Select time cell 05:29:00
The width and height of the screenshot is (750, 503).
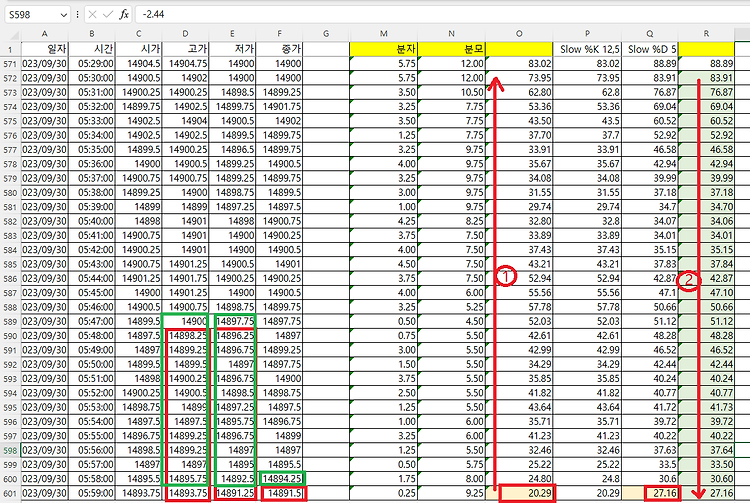coord(92,64)
